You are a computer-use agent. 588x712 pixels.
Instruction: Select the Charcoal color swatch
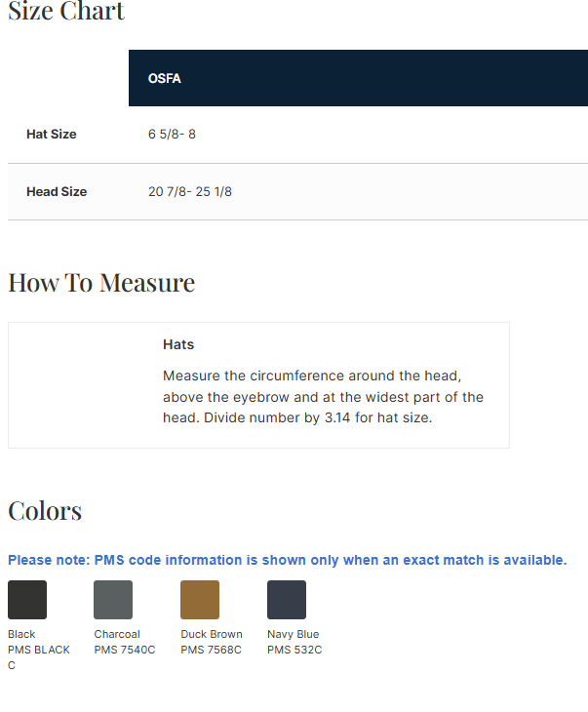point(113,600)
